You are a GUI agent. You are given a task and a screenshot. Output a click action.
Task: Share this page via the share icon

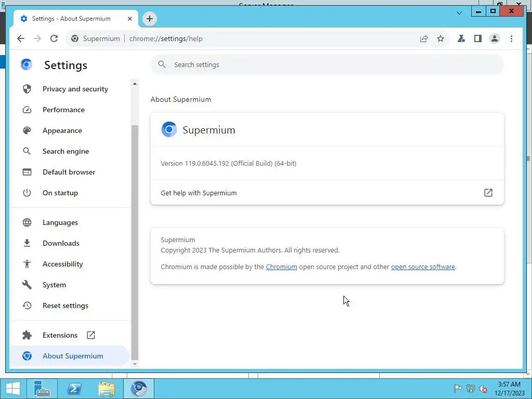424,38
